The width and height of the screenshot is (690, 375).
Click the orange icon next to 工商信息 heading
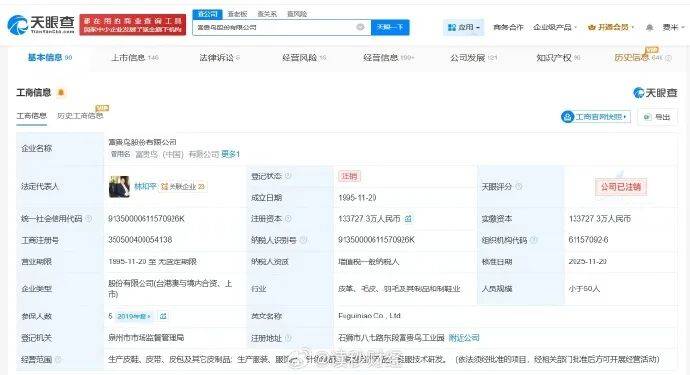[61, 92]
